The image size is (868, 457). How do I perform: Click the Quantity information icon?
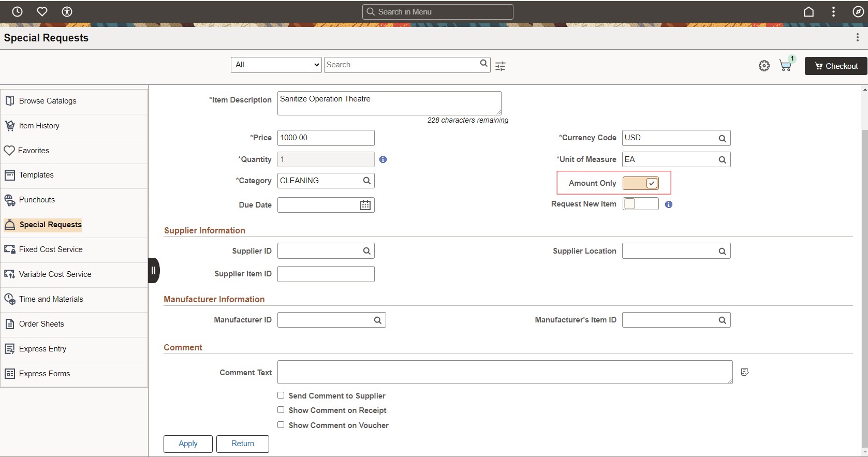pyautogui.click(x=383, y=159)
